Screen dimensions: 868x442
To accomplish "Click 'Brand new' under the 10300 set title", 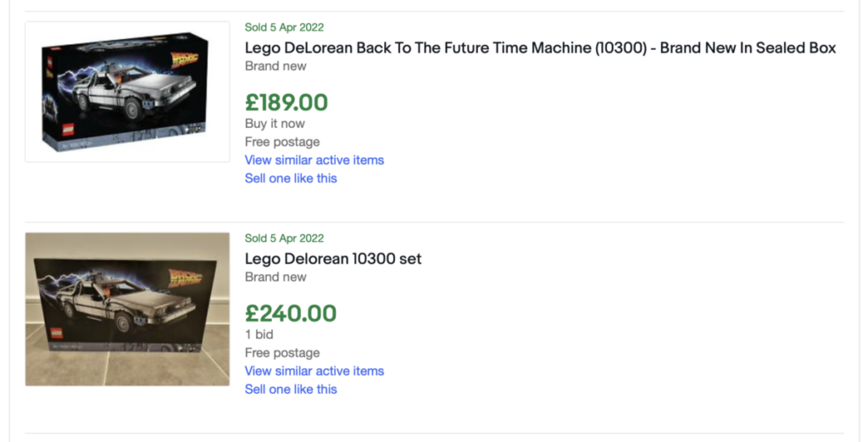I will pyautogui.click(x=275, y=277).
